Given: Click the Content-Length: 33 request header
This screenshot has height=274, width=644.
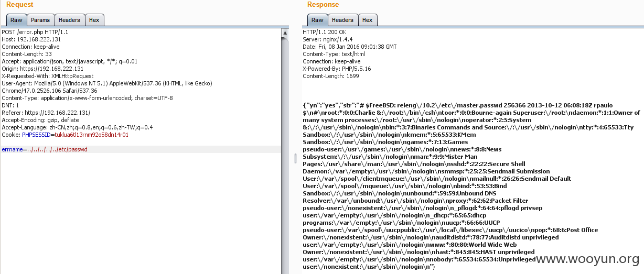Looking at the screenshot, I should coord(27,54).
